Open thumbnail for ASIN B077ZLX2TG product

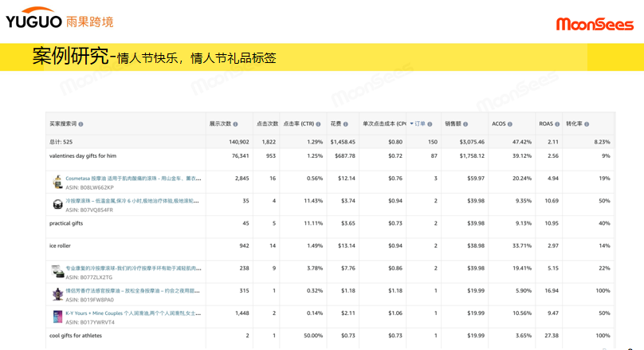[57, 272]
